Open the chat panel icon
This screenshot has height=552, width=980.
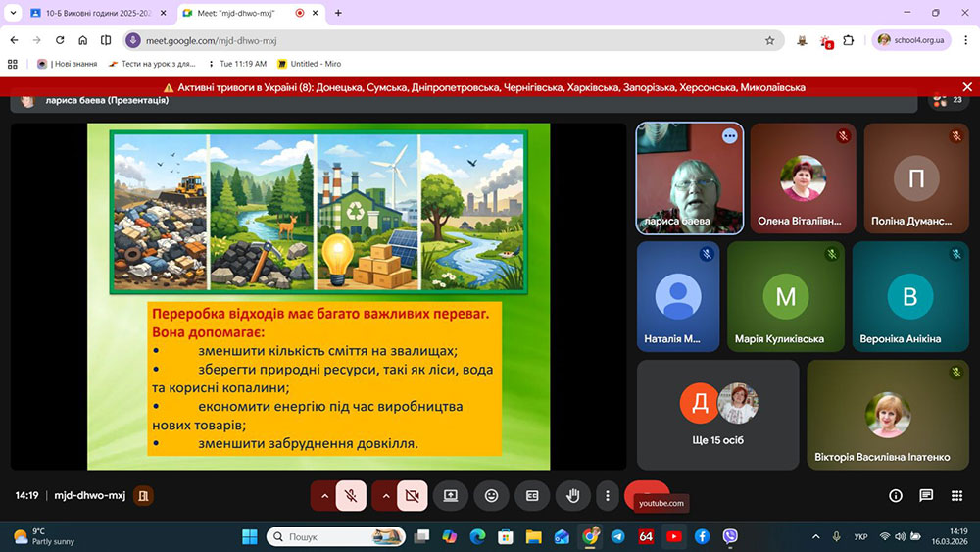[x=926, y=496]
